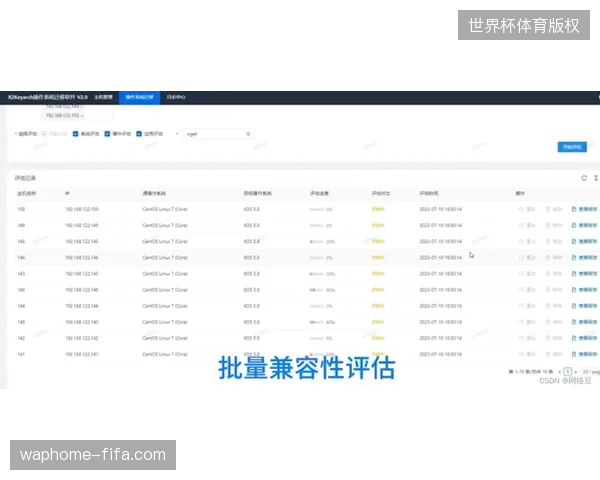Click the host name cell 140

(21, 322)
